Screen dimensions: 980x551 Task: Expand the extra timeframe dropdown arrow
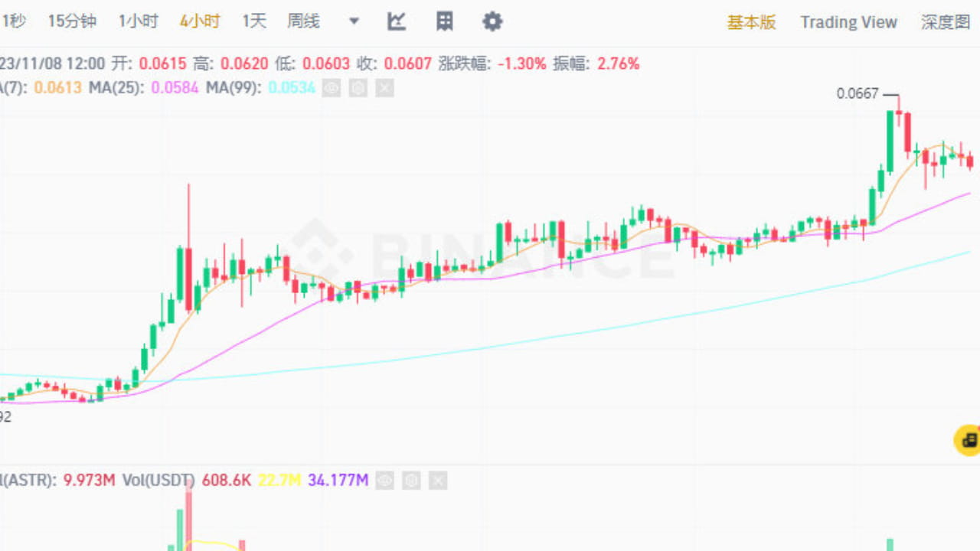353,21
